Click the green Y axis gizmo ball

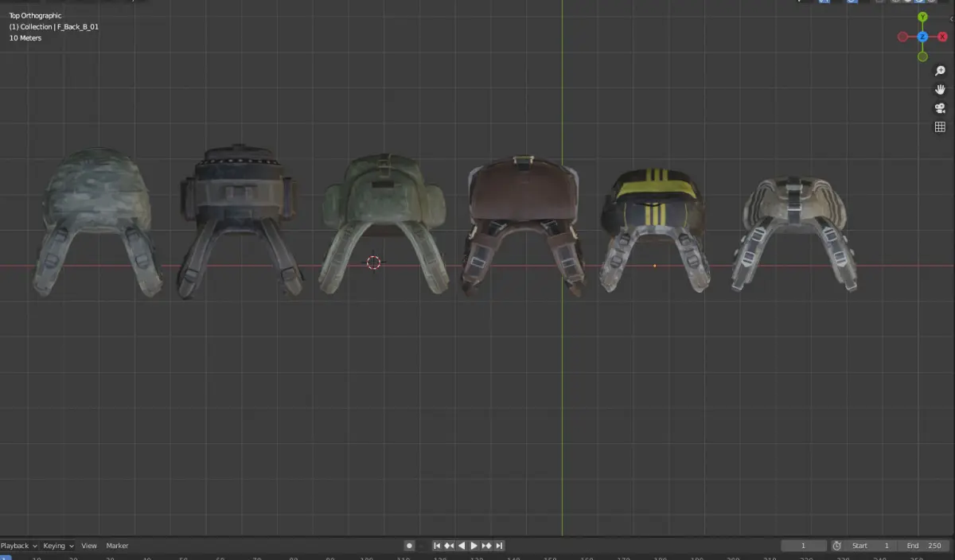tap(922, 17)
